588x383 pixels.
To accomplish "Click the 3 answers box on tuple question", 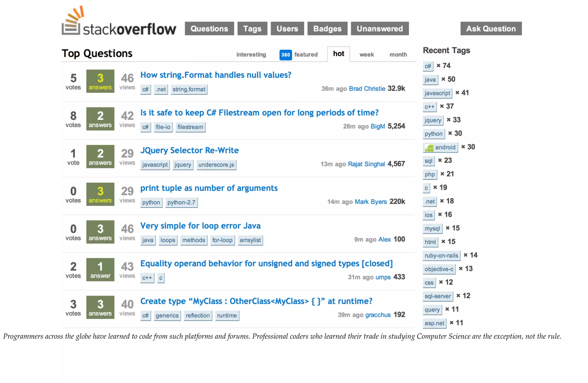I will [100, 194].
